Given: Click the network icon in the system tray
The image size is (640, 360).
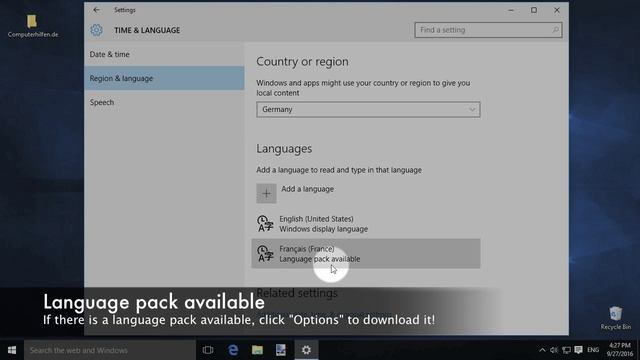Looking at the screenshot, I should tap(566, 350).
